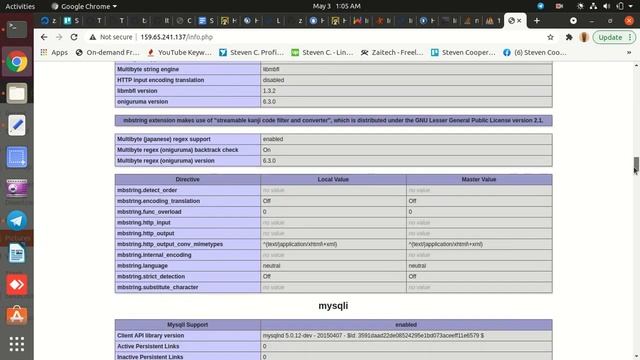Click the mbstring.http_output_conv_mimetypes directive cell
640x360 pixels.
188,244
